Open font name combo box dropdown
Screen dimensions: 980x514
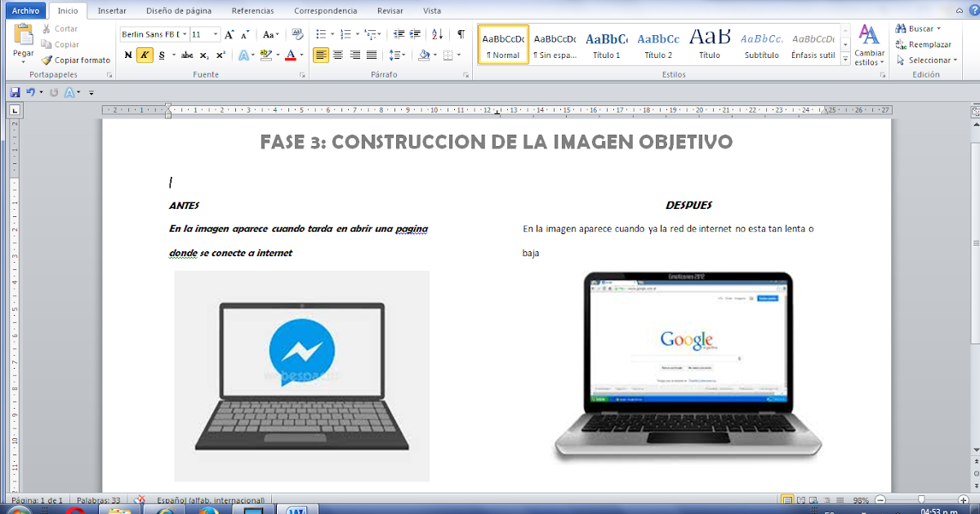(x=184, y=34)
